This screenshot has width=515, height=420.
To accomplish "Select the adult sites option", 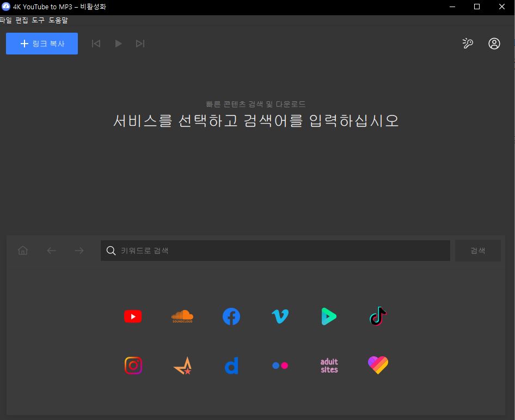I will tap(329, 366).
